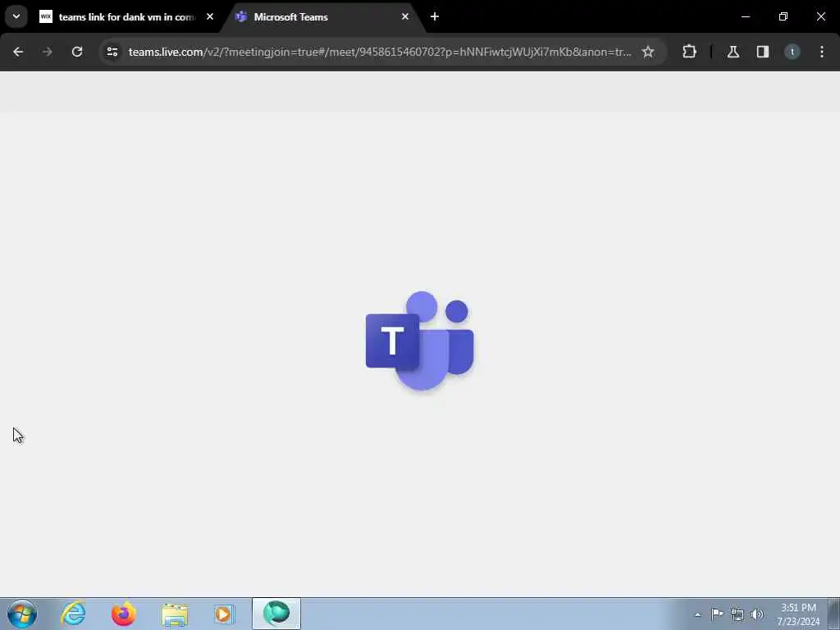Select the active browser taskbar button
The height and width of the screenshot is (630, 840).
276,614
